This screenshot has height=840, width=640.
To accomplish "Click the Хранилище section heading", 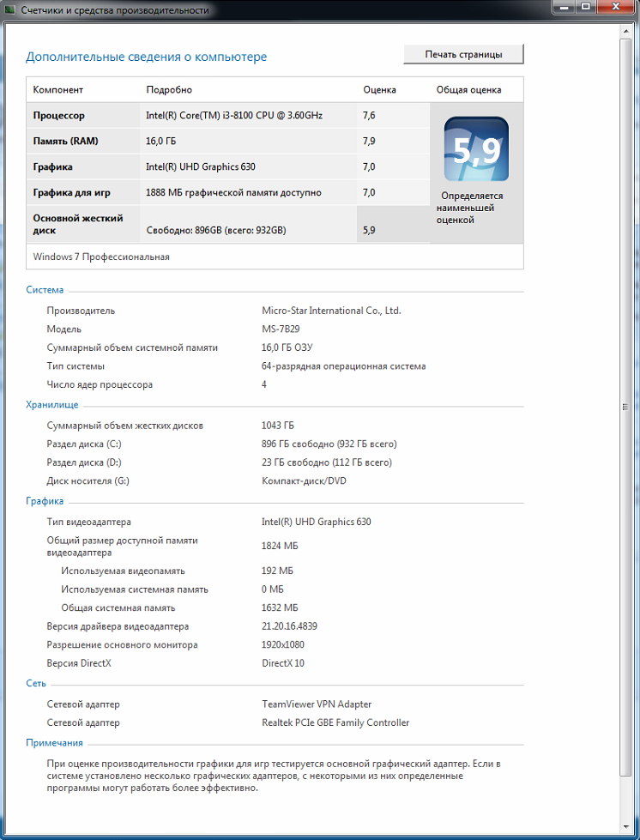I will point(52,404).
